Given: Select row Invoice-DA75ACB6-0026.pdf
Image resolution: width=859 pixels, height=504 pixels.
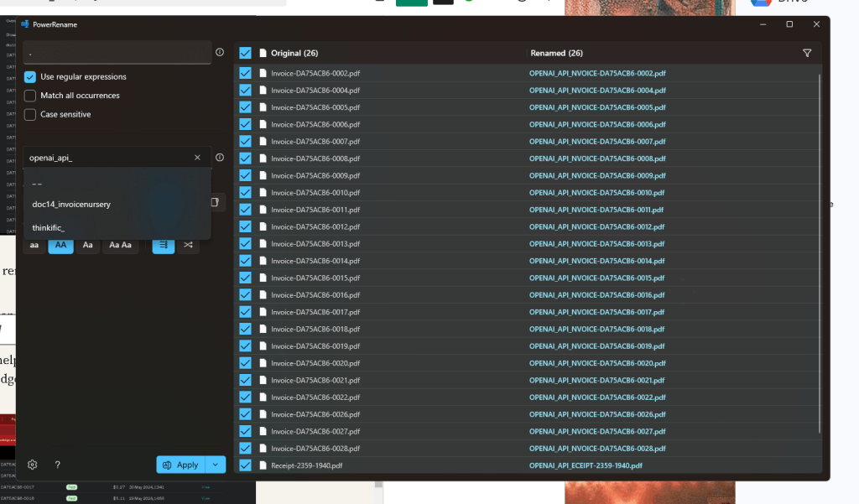Looking at the screenshot, I should [x=528, y=414].
